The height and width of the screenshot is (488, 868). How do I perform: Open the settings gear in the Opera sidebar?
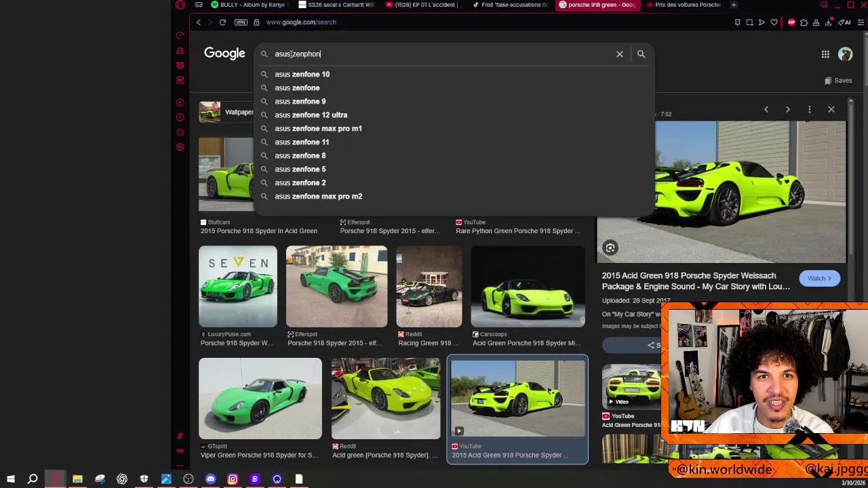tap(180, 147)
